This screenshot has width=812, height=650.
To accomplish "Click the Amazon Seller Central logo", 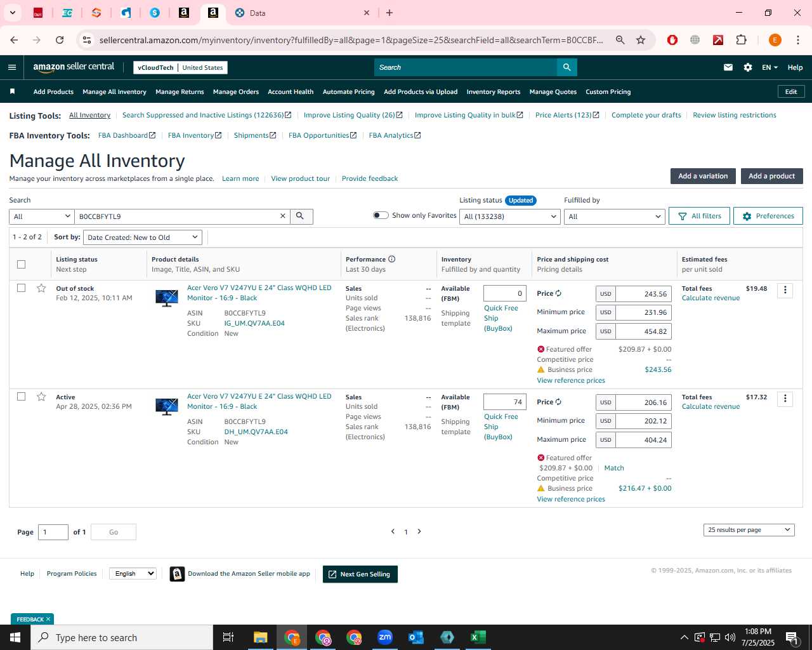I will (74, 67).
